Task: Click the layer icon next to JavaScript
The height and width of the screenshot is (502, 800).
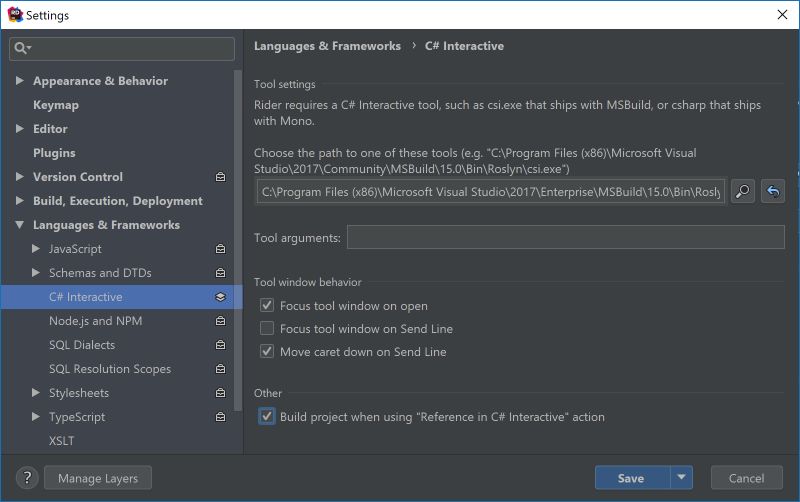Action: pyautogui.click(x=220, y=249)
